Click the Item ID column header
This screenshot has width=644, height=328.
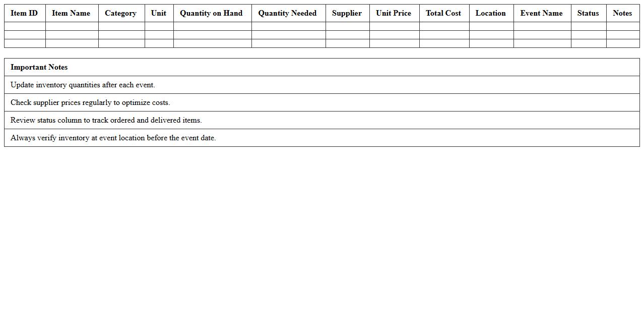pyautogui.click(x=24, y=13)
